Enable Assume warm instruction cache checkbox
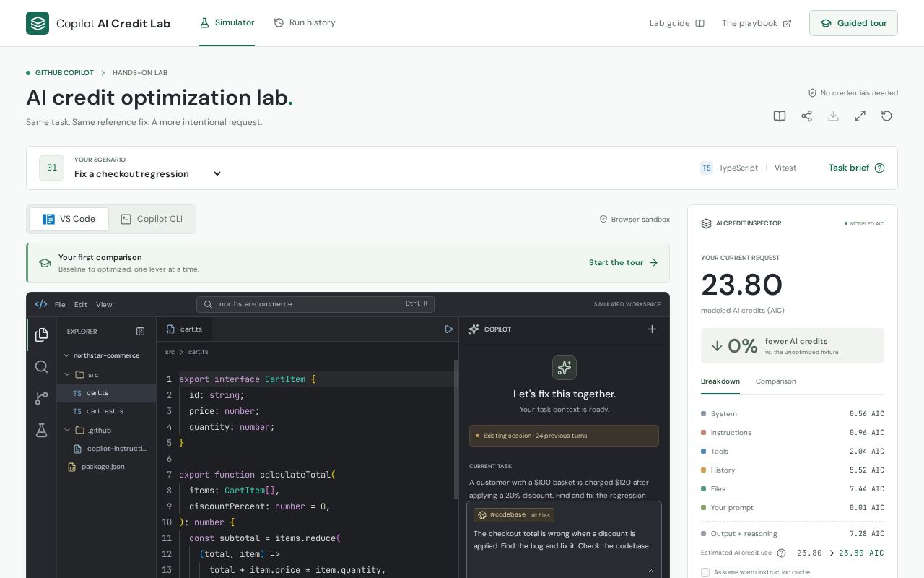Screen dimensions: 924x578 [705, 572]
